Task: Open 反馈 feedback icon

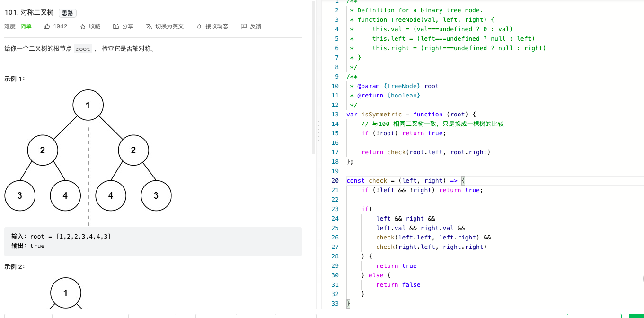Action: [244, 26]
